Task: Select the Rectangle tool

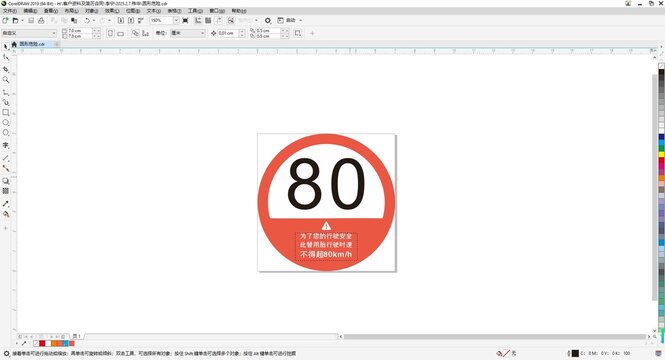Action: (6, 112)
